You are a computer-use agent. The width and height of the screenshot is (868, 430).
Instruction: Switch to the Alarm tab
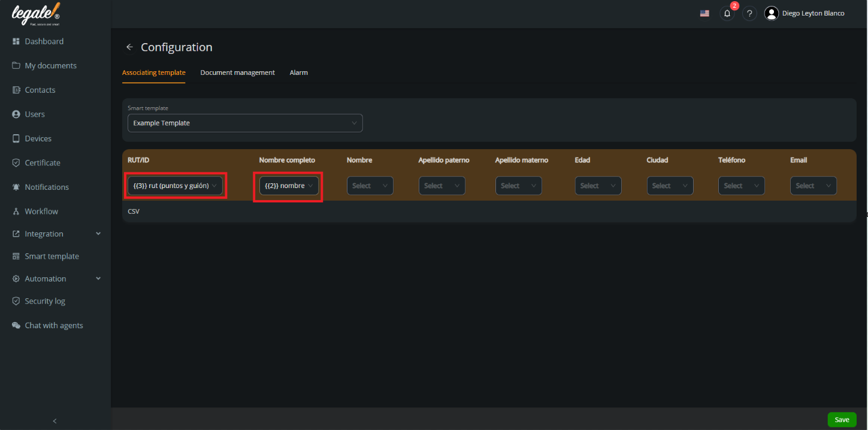[x=298, y=72]
